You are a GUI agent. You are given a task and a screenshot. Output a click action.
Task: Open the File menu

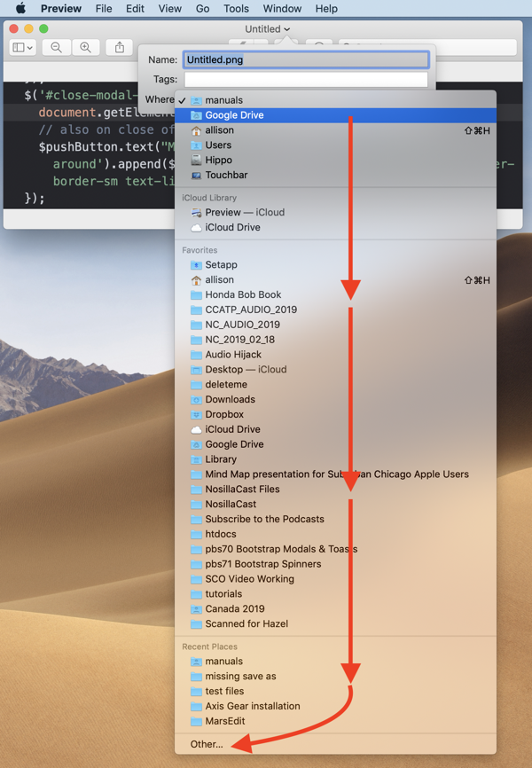click(104, 9)
